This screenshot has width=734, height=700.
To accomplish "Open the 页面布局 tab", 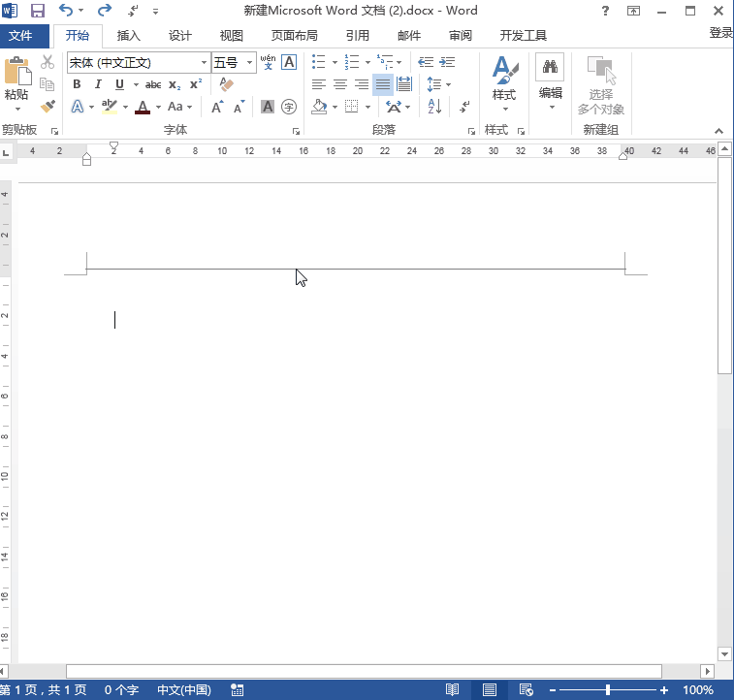I will point(294,36).
